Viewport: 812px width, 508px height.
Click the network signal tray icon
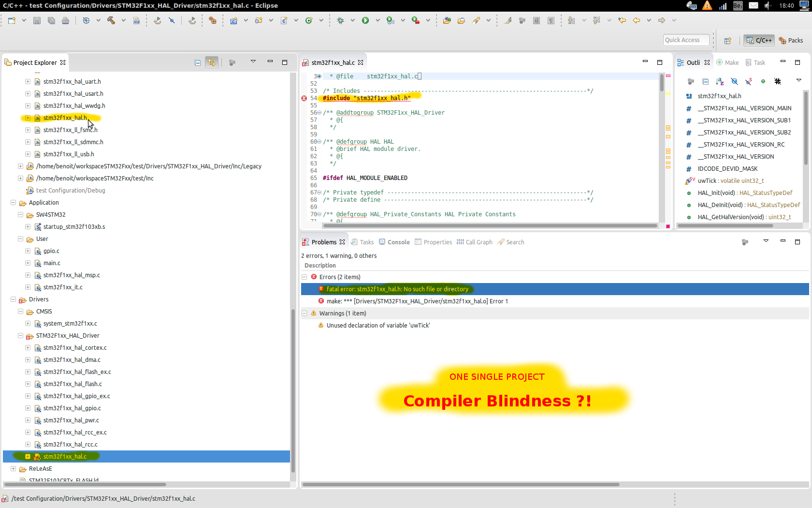pos(723,5)
